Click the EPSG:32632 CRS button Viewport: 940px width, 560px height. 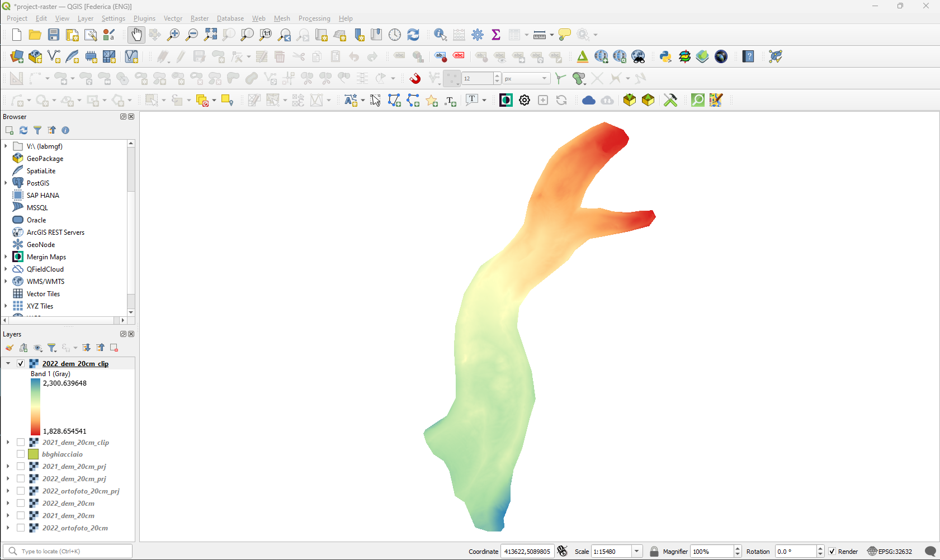click(x=890, y=552)
